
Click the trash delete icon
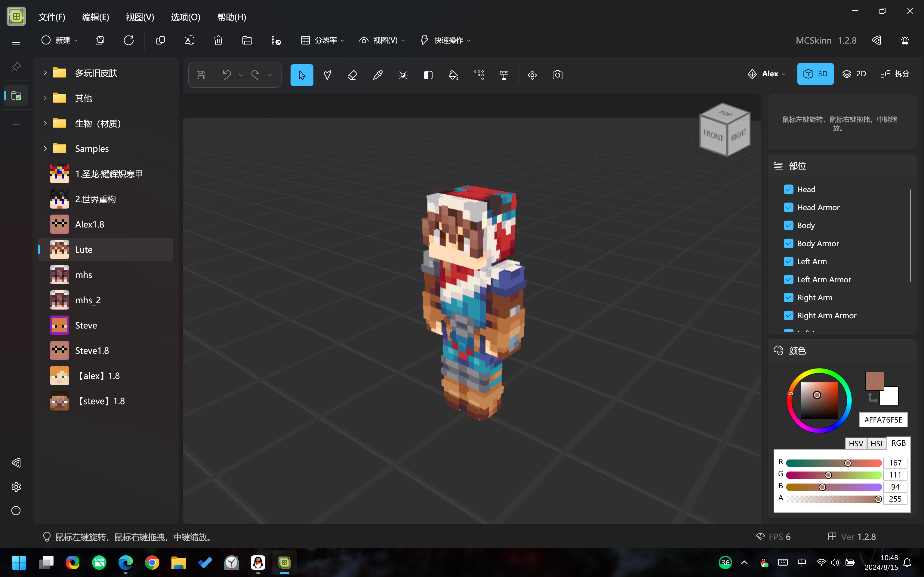pos(218,41)
